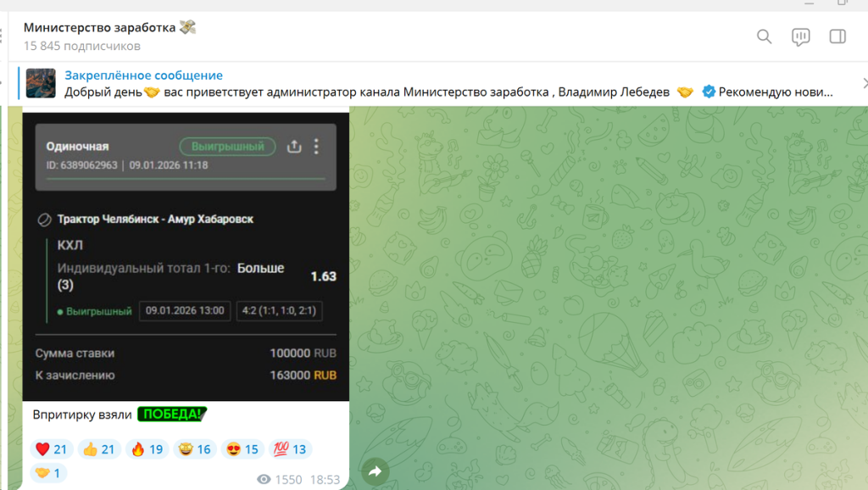
Task: Toggle the right sidebar panel icon
Action: [837, 36]
